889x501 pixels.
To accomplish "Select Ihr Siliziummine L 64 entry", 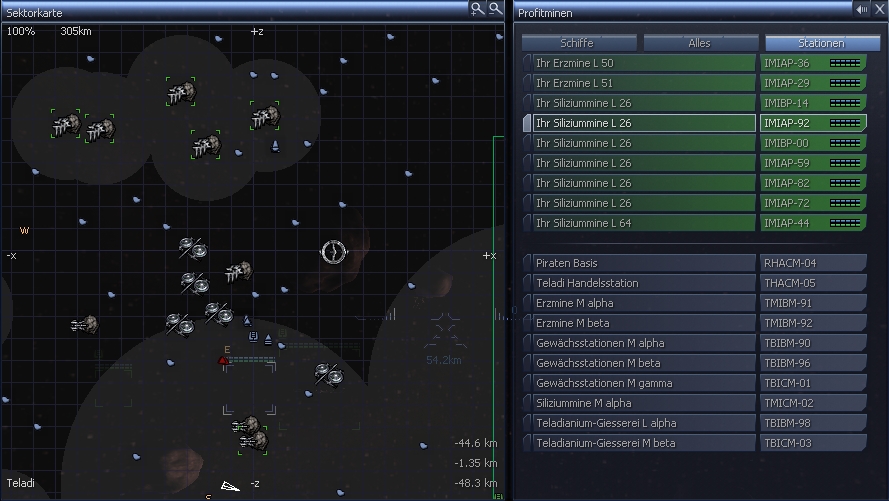I will click(x=642, y=223).
